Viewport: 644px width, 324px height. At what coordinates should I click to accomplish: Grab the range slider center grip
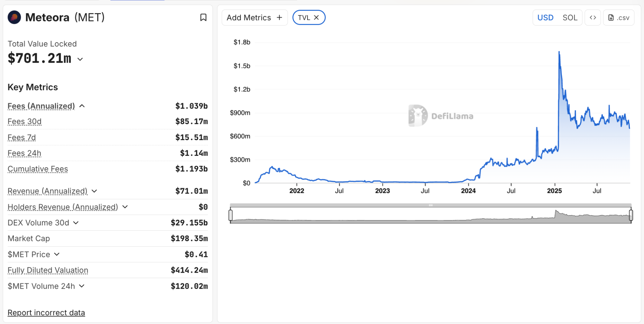[x=430, y=205]
